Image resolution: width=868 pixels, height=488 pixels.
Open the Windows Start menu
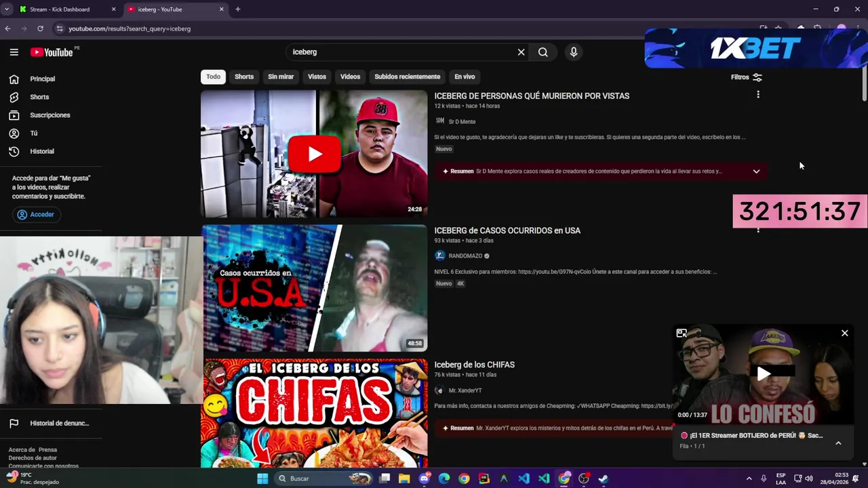point(262,479)
